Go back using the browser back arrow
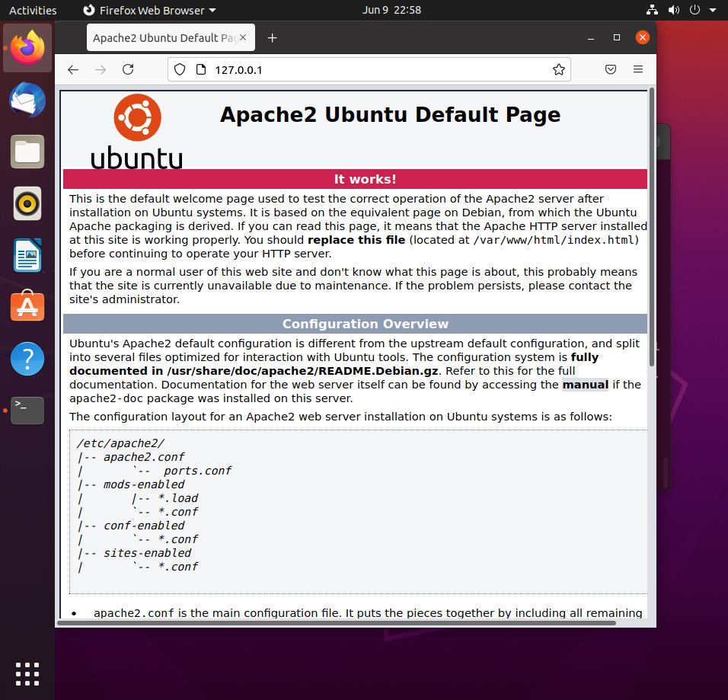This screenshot has width=728, height=700. click(73, 69)
